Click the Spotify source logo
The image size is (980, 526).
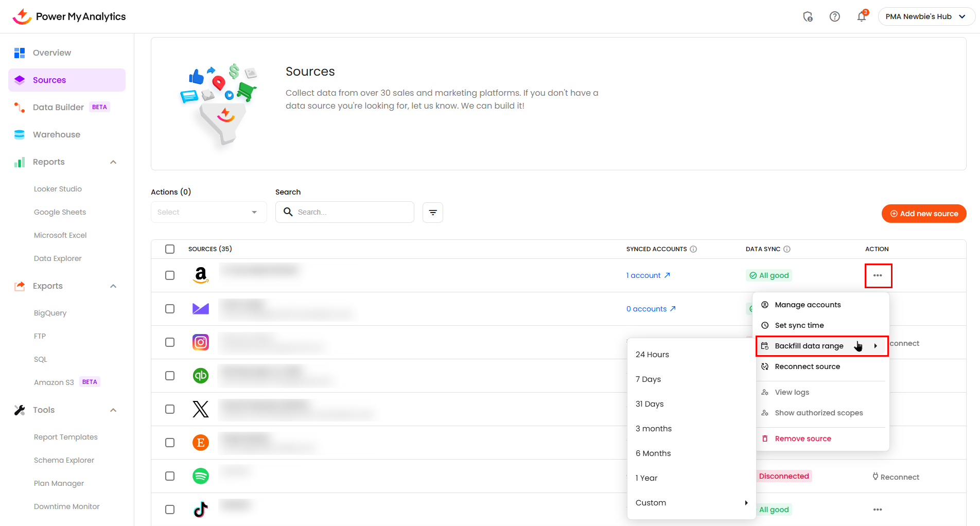(x=200, y=476)
